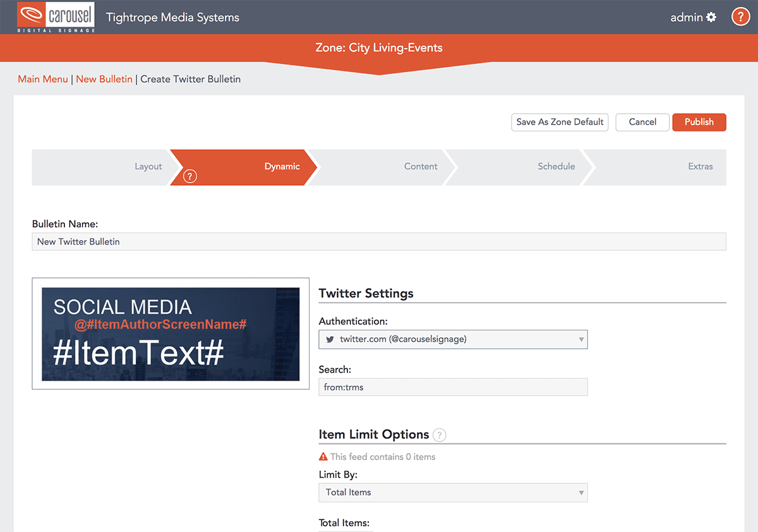Go to the Layout step

click(101, 167)
